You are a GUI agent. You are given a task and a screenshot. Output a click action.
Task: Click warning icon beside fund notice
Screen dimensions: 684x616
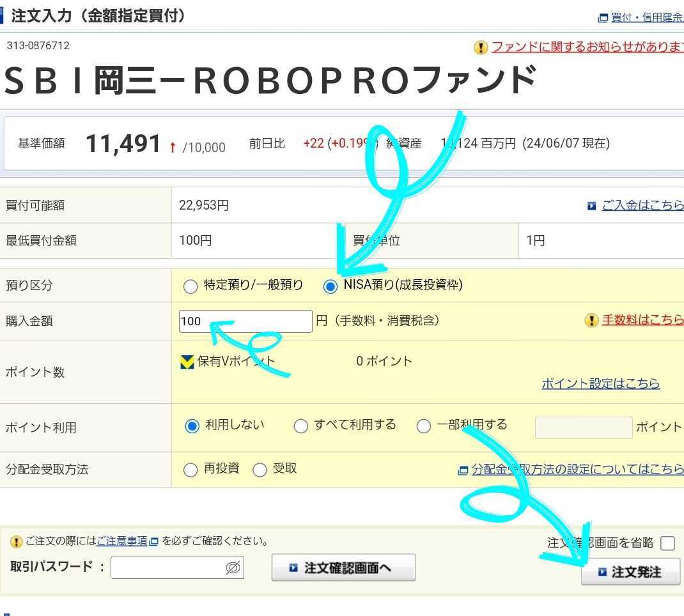click(x=481, y=47)
